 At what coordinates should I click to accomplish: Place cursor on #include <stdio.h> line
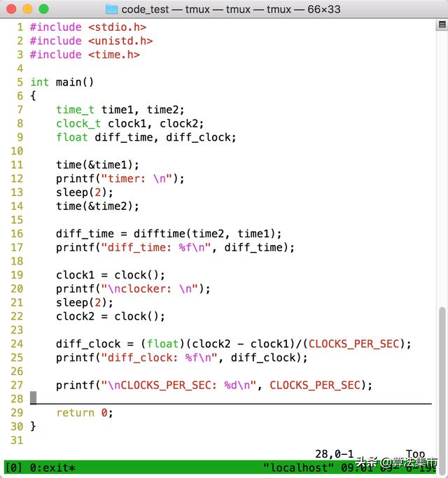pyautogui.click(x=88, y=27)
